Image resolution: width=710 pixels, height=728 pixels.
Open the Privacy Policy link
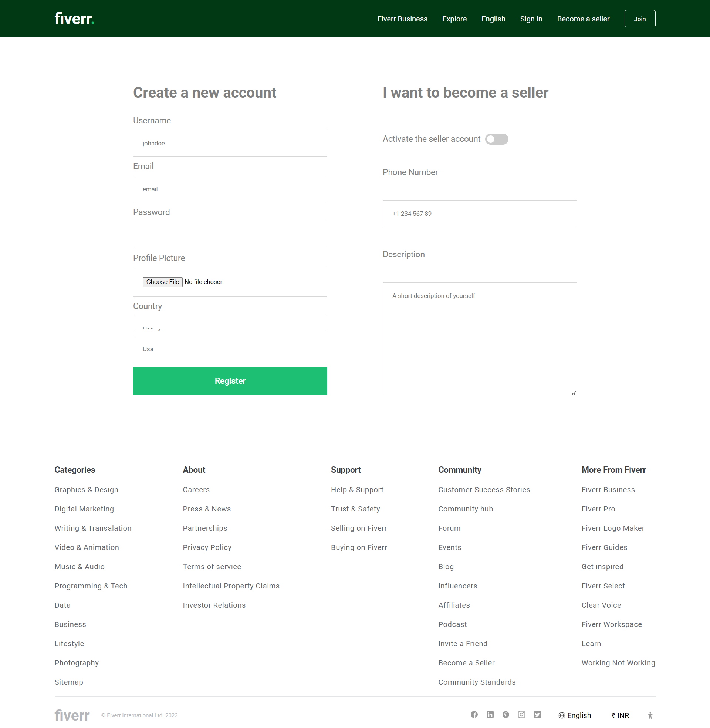coord(207,547)
